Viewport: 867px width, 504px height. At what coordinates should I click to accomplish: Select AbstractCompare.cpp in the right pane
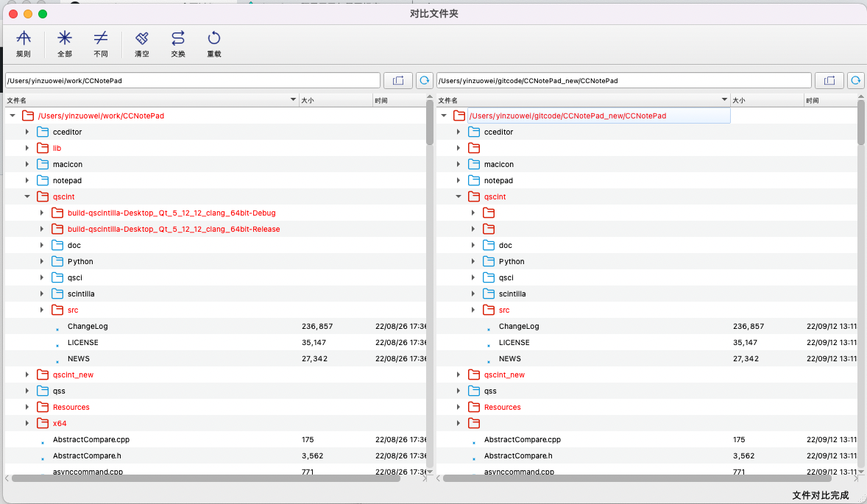522,439
